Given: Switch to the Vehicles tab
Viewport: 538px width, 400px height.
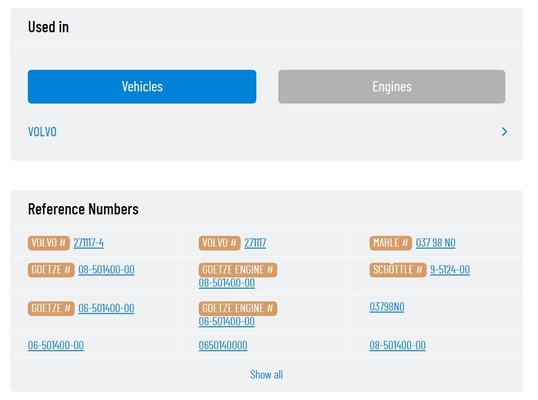Looking at the screenshot, I should [x=142, y=86].
